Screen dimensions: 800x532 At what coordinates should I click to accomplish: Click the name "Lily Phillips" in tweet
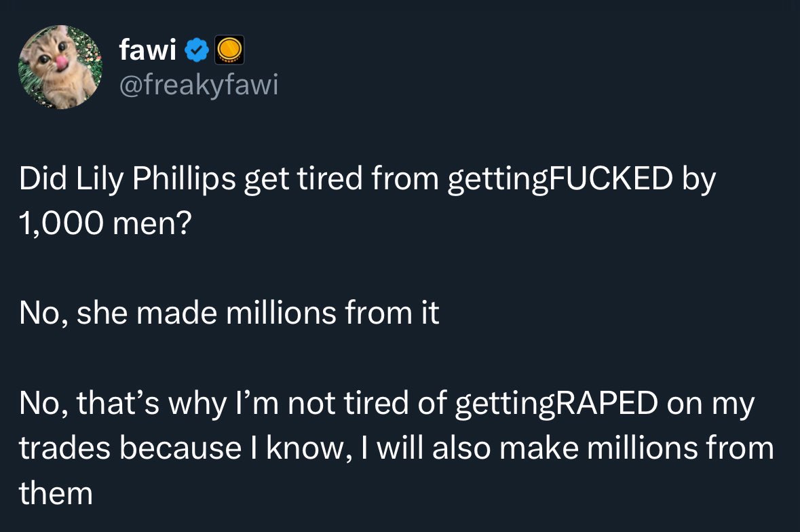tap(156, 179)
